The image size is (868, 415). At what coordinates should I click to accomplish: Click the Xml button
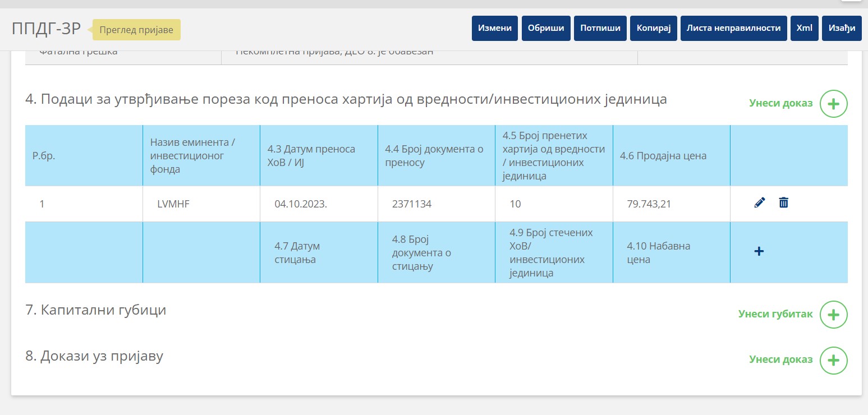tap(805, 28)
